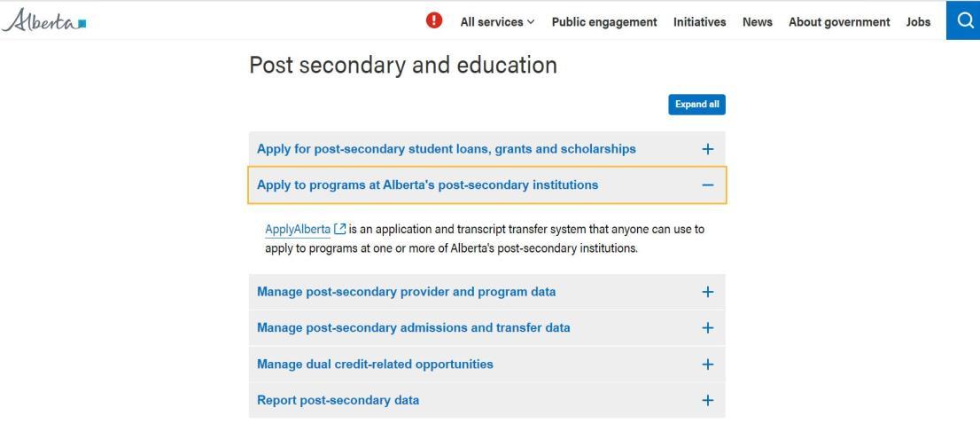Click plus icon for dual credit-related opportunities
This screenshot has width=980, height=424.
click(707, 364)
